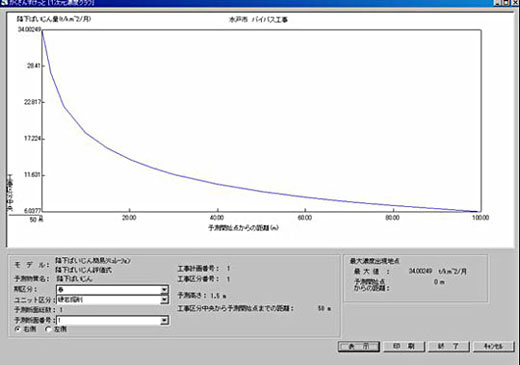Click the 100.00 tick label on x-axis
The width and height of the screenshot is (520, 365).
pyautogui.click(x=480, y=218)
